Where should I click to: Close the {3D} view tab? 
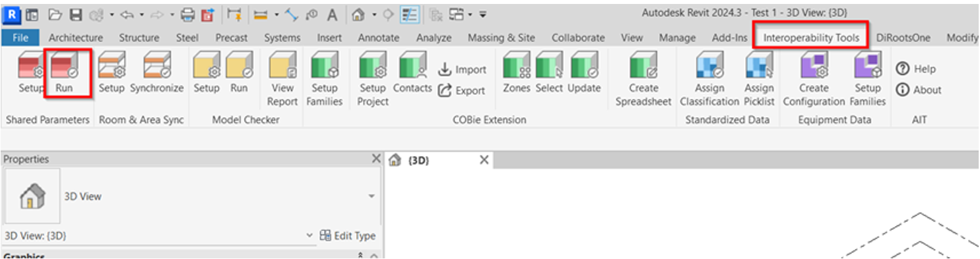point(484,160)
